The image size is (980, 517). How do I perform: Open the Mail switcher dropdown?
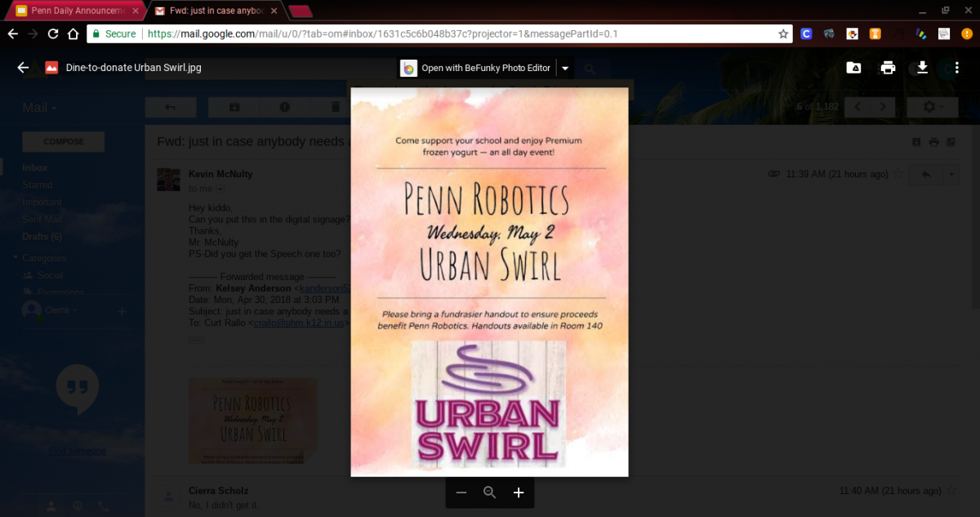[x=39, y=108]
